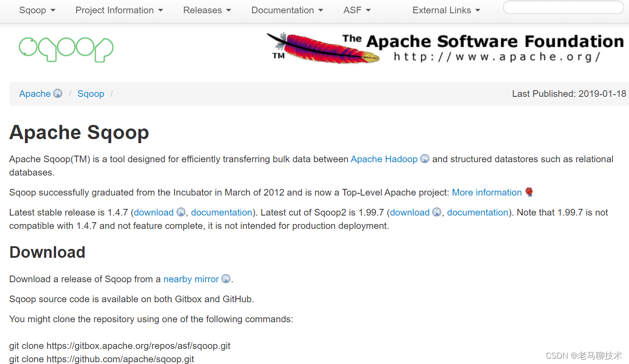Open the Sqoop2 1.99.7 documentation link
Image resolution: width=629 pixels, height=364 pixels.
point(477,212)
